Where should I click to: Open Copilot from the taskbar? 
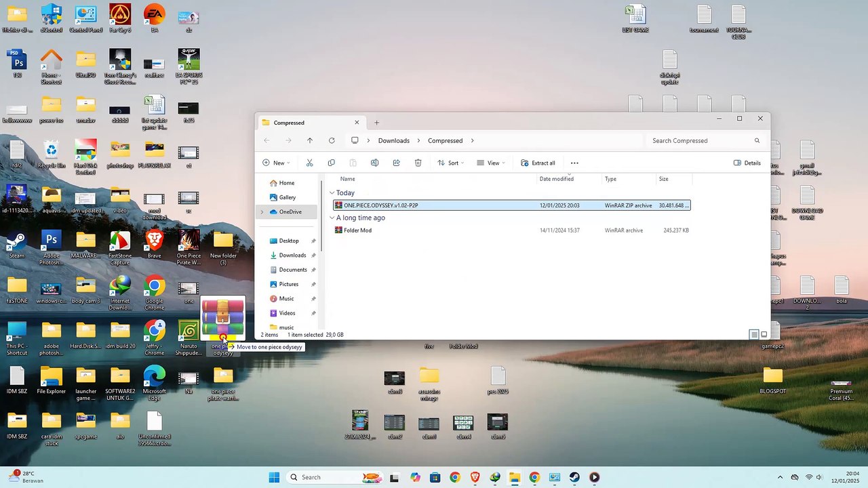415,477
